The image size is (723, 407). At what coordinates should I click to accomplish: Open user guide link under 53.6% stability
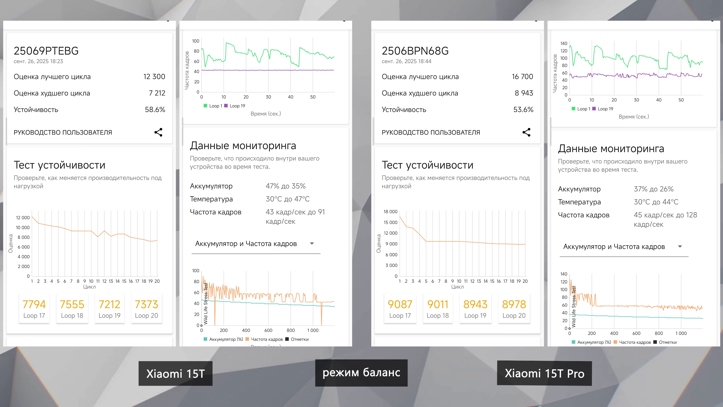point(431,132)
